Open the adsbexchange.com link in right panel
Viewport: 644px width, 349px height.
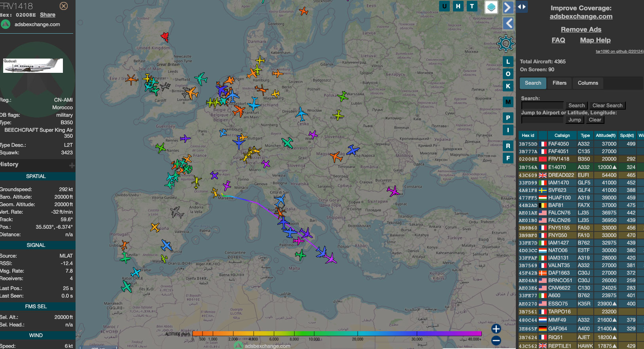(x=581, y=16)
